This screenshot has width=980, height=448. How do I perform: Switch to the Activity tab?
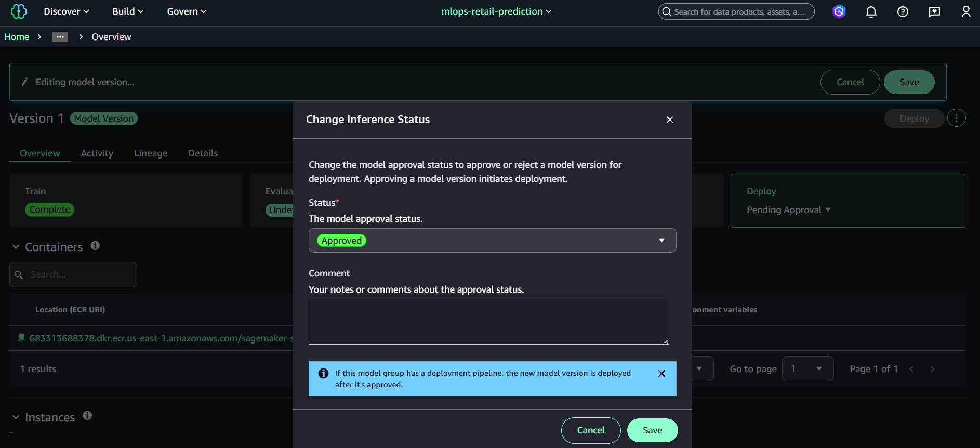[x=97, y=153]
